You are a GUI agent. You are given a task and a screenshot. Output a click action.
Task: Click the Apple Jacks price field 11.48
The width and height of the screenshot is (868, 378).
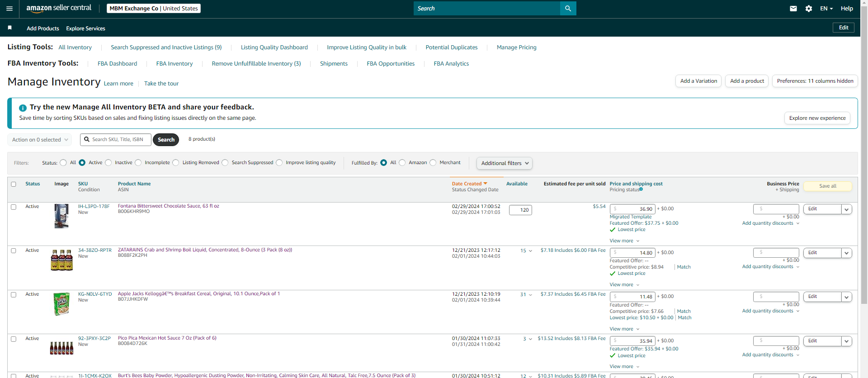point(632,297)
